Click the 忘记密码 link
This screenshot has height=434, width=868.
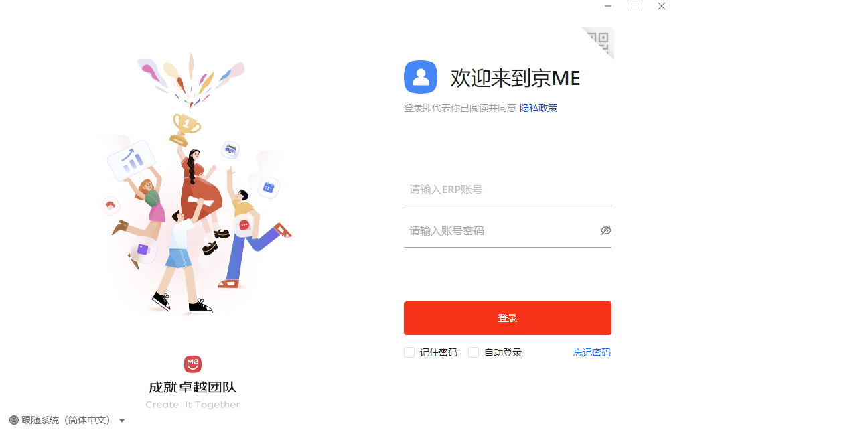tap(592, 352)
